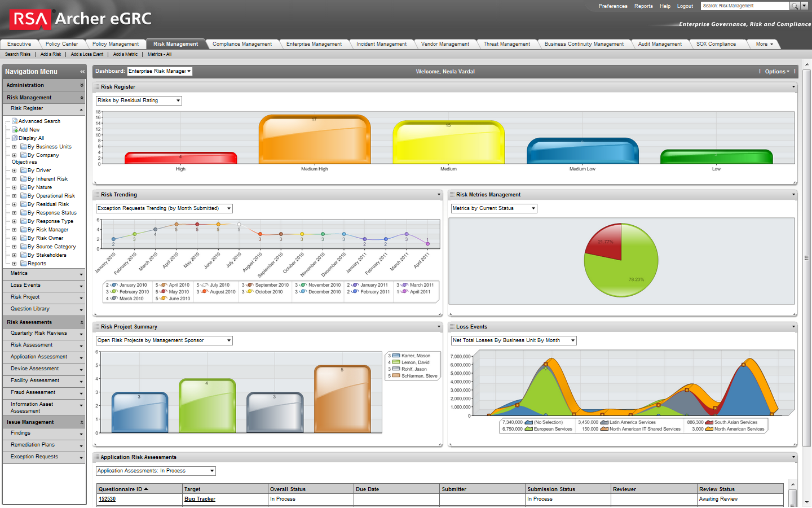Expand the By Residual Risk tree node
Image resolution: width=812 pixels, height=508 pixels.
(x=15, y=204)
